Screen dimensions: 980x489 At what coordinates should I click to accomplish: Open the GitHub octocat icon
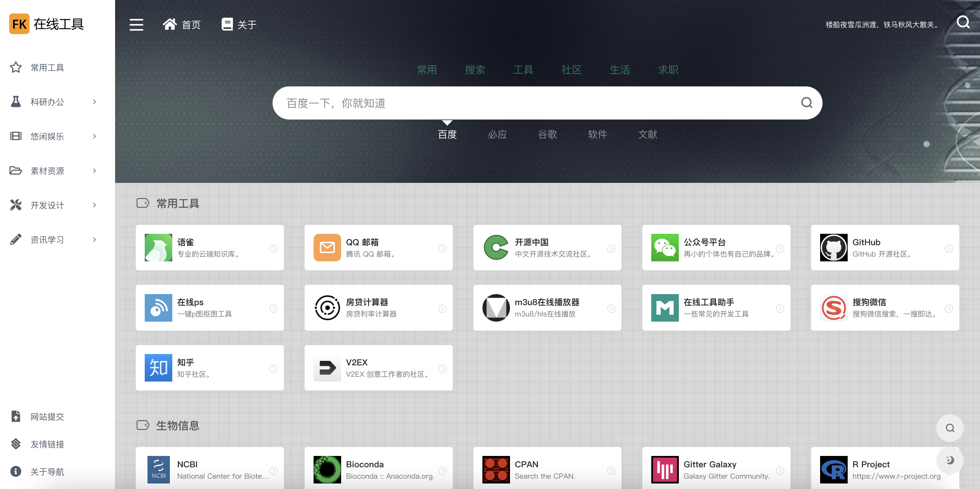(834, 248)
